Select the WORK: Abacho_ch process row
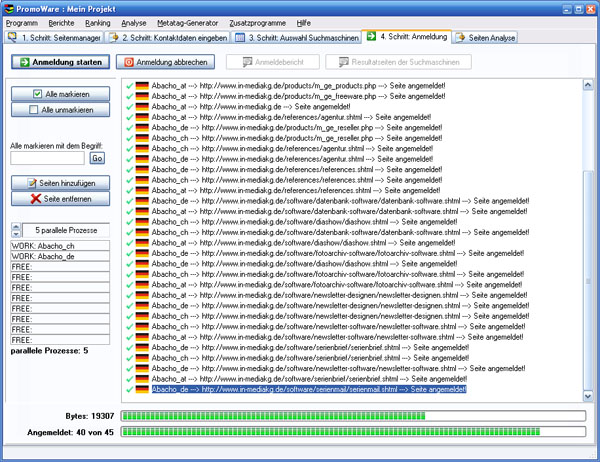Screen dimensions: 600x462 tap(60, 246)
